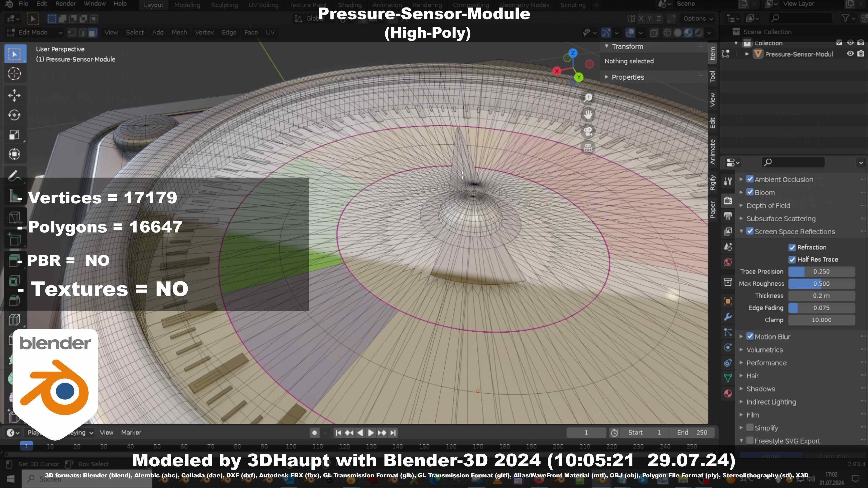The width and height of the screenshot is (868, 488).
Task: Activate the 3D Cursor tool
Action: point(14,74)
